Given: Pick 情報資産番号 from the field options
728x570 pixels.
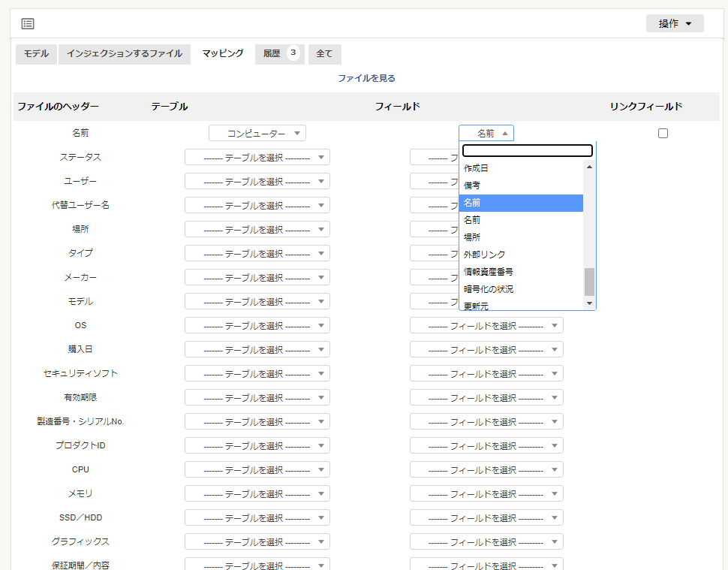Looking at the screenshot, I should click(488, 272).
